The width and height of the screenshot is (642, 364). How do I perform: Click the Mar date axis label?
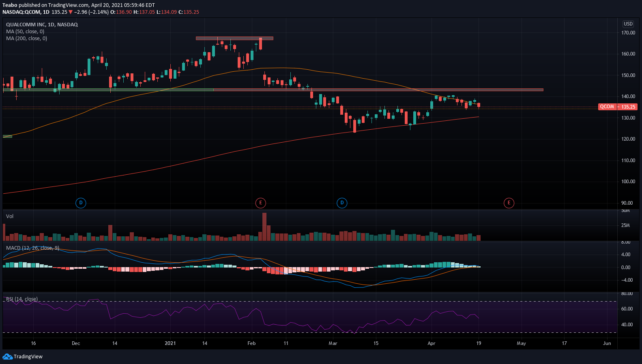tap(333, 343)
